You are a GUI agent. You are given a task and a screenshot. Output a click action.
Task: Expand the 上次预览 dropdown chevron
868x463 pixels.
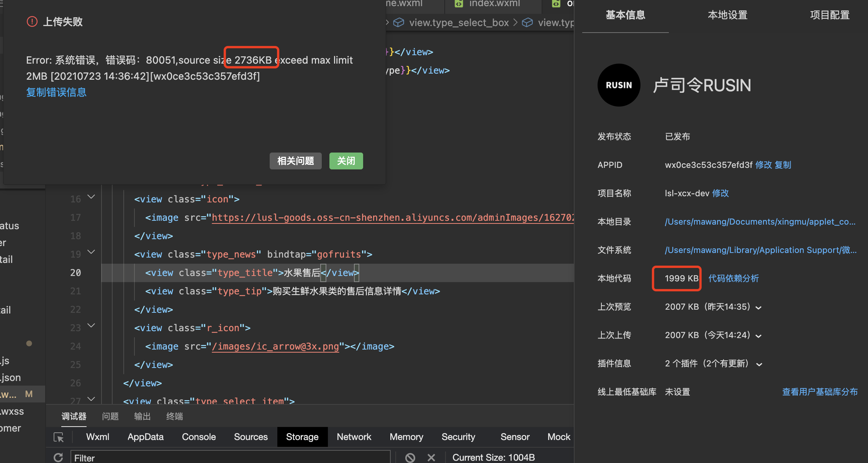(758, 307)
